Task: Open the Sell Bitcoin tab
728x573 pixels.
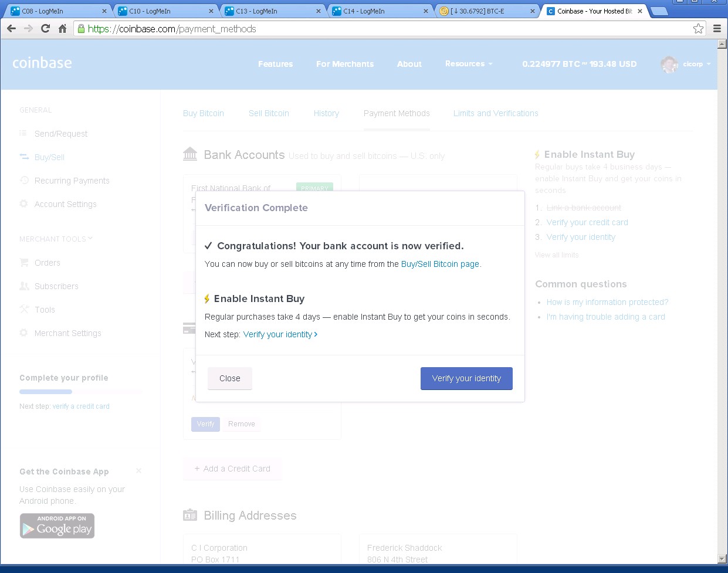Action: pos(269,113)
